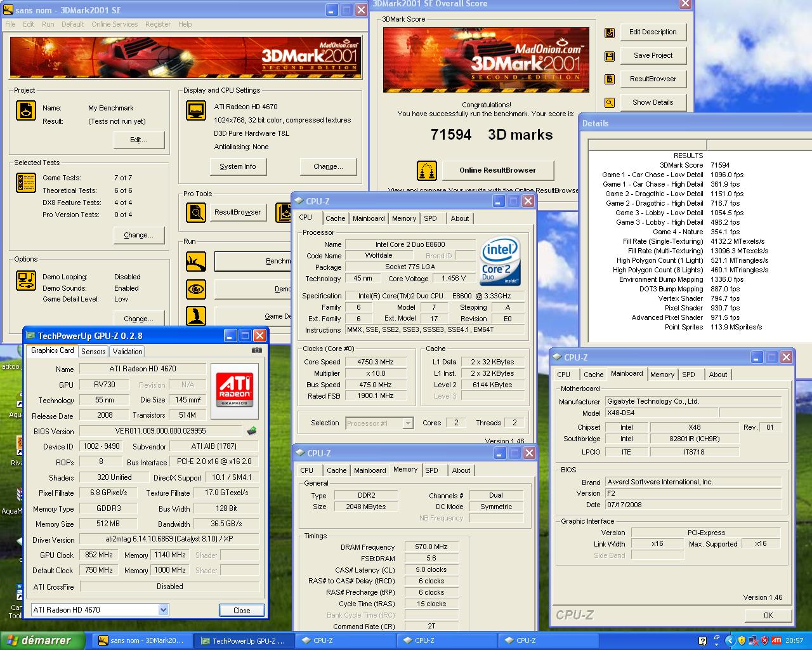Click the '71594 3D marks' score text
This screenshot has height=650, width=812.
pos(492,135)
